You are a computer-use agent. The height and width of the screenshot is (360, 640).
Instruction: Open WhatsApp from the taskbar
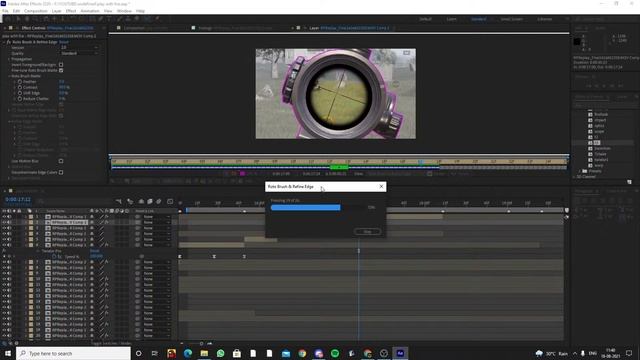[220, 353]
